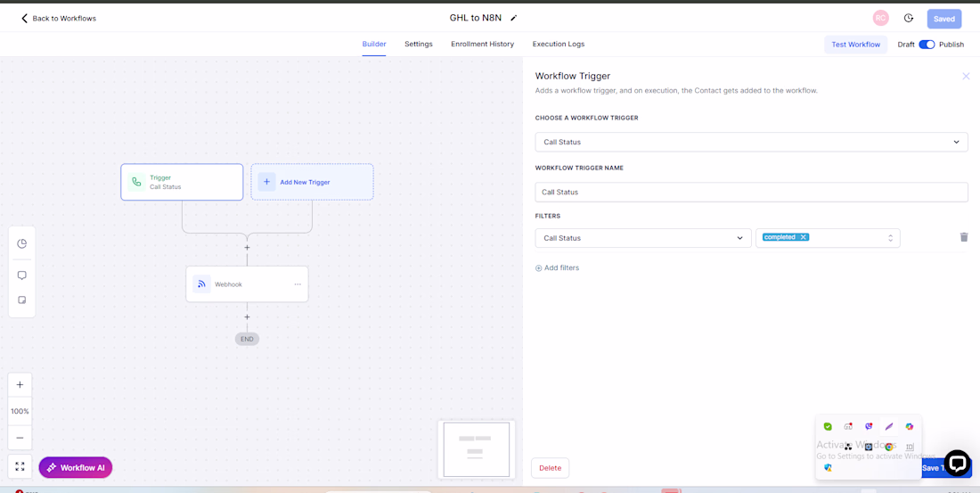Open the Call Status filter dropdown
980x493 pixels.
643,238
